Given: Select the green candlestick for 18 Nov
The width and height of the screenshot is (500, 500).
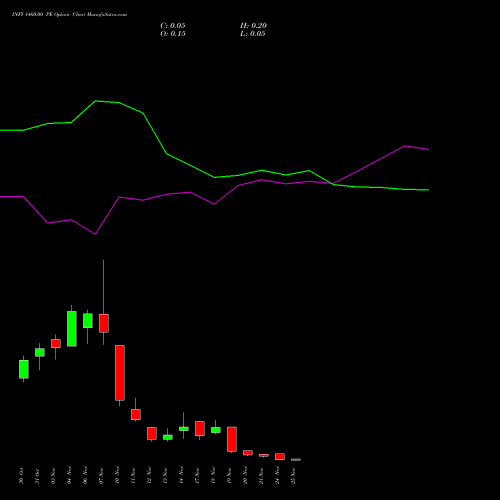Looking at the screenshot, I should coord(216,430).
